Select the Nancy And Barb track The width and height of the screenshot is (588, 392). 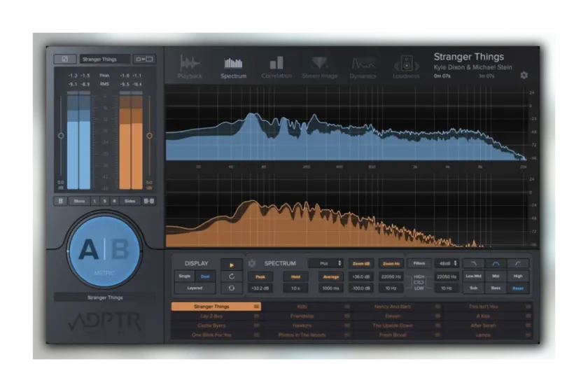click(397, 307)
